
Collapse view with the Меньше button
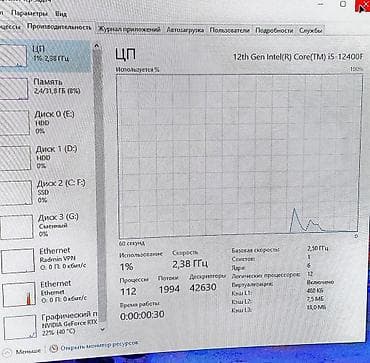tap(23, 351)
